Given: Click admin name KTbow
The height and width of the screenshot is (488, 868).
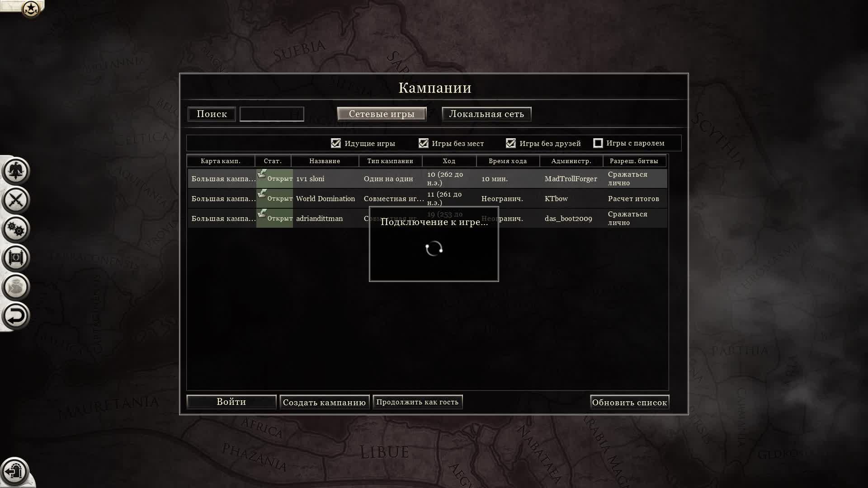Looking at the screenshot, I should 556,198.
